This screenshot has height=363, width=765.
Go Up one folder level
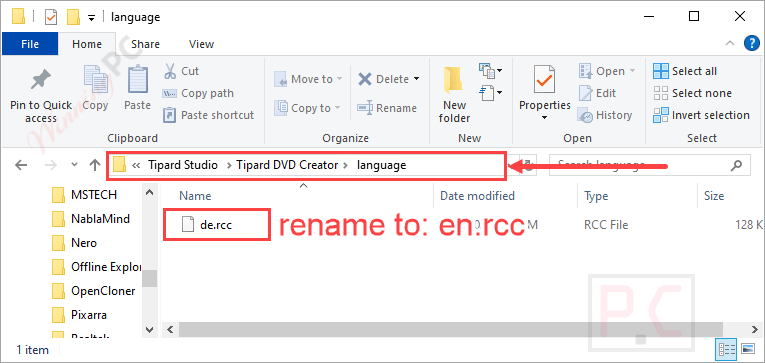click(95, 165)
